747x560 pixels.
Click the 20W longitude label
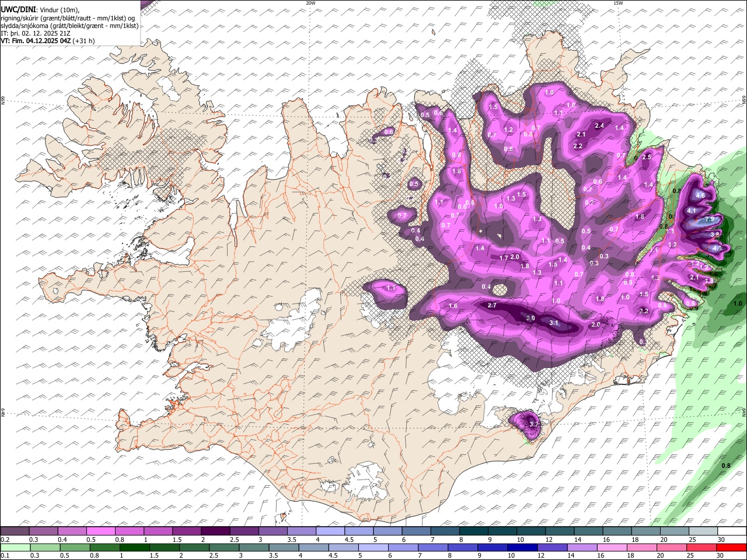pos(310,3)
